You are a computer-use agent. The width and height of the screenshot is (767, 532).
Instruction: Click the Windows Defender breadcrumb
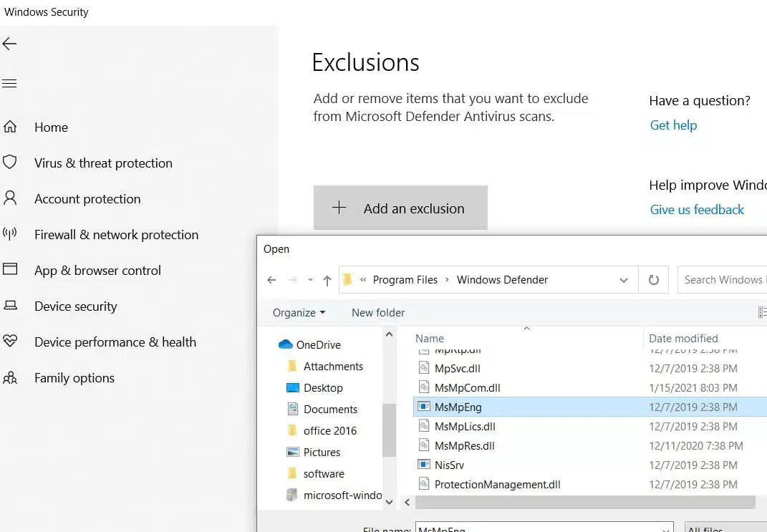[503, 279]
